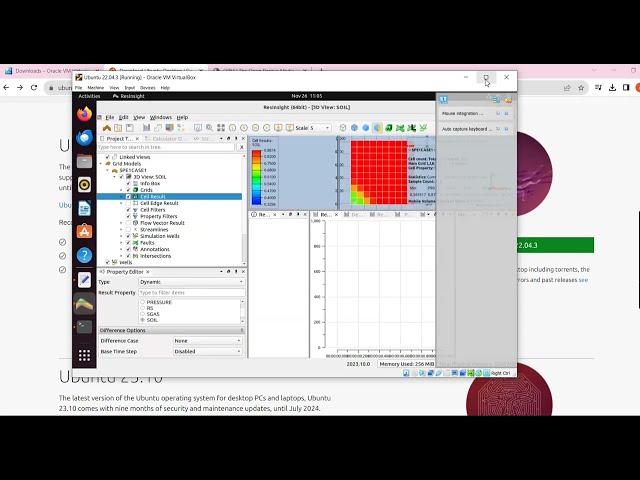
Task: Click in the tree search field
Action: click(x=166, y=147)
